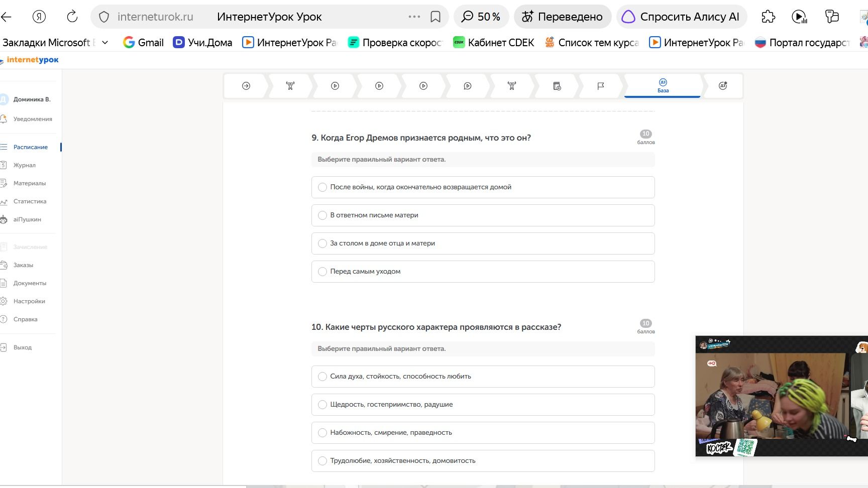
Task: Select 'Щедрость, гостеприимство, радушие' option
Action: [483, 405]
